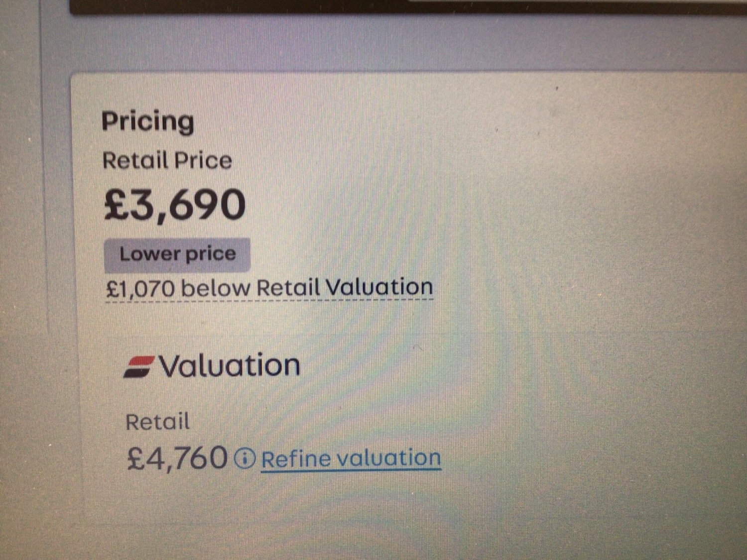The image size is (747, 560).
Task: Click the dark bar above the pricing card
Action: point(398,7)
